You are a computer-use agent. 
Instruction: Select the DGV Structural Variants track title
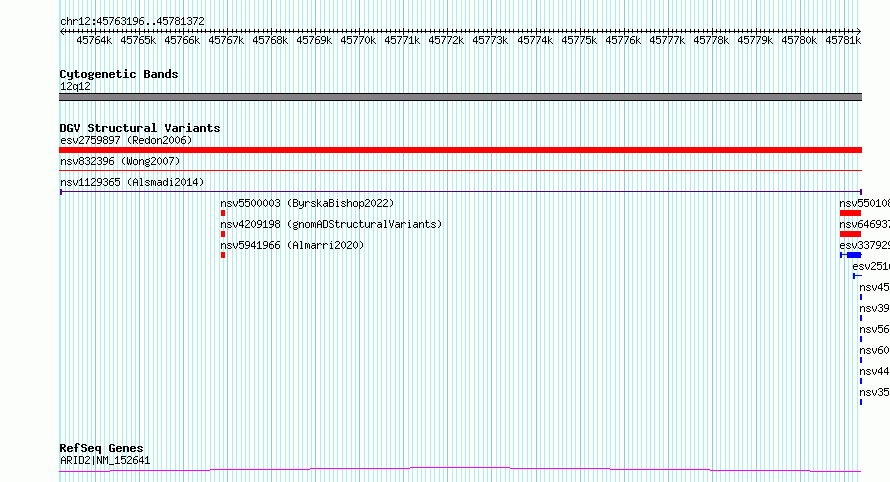click(140, 128)
